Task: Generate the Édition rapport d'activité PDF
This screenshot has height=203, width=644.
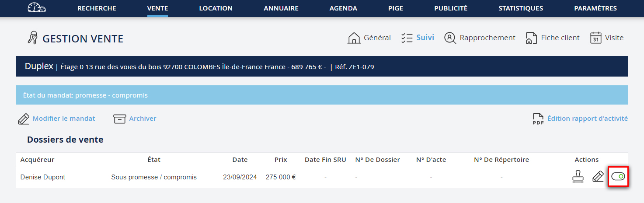Action: click(580, 119)
